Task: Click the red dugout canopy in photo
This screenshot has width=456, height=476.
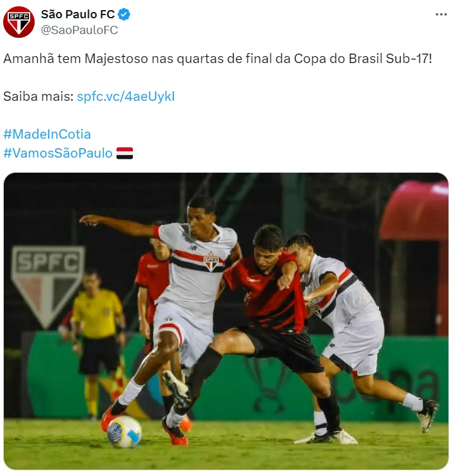Action: pos(415,211)
